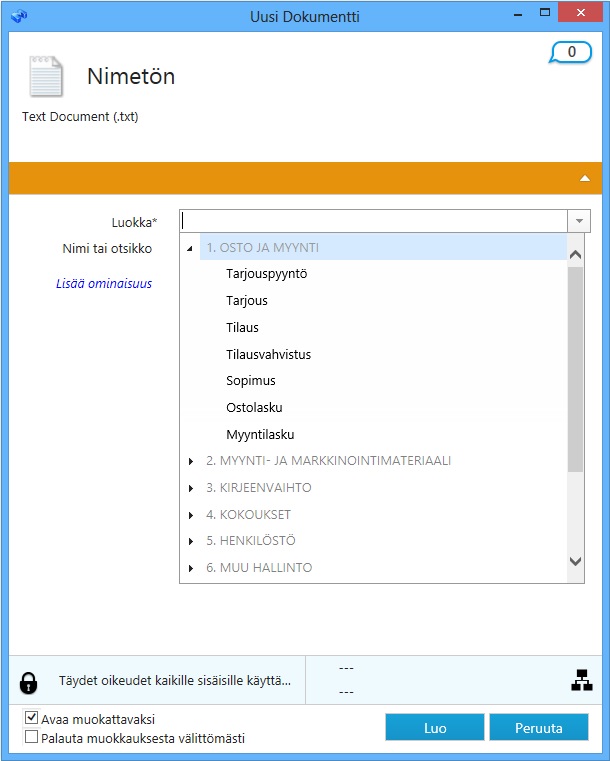Uncheck Avaa muokattavaksi checkbox
The image size is (610, 761).
31,717
